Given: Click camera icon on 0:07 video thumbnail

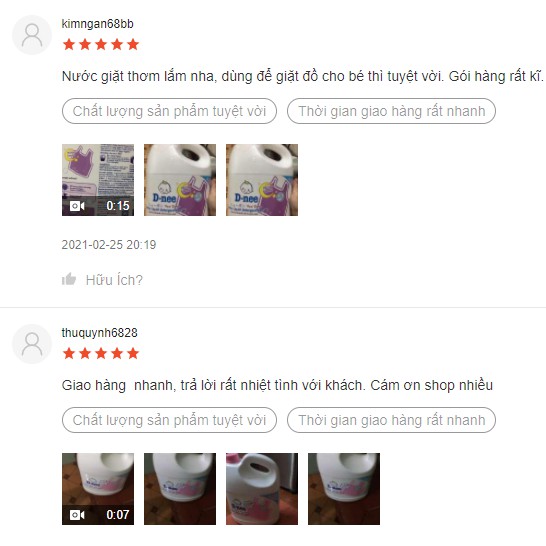Looking at the screenshot, I should 77,515.
